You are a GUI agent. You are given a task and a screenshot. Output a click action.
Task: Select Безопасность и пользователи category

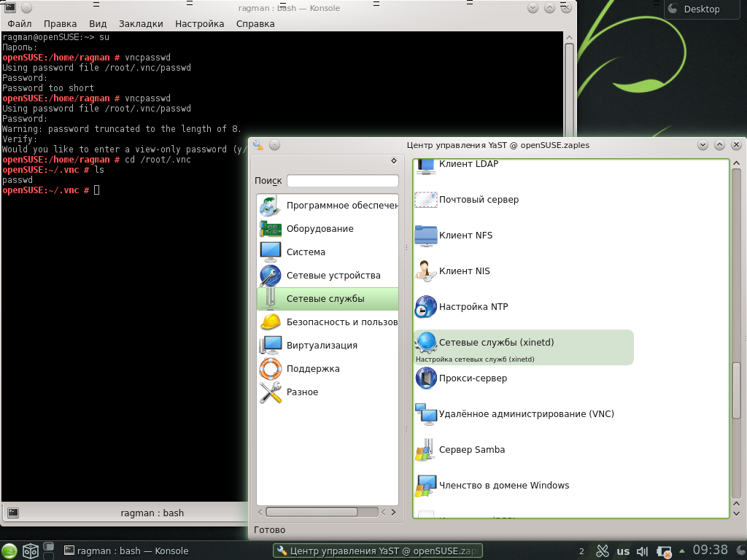point(341,322)
